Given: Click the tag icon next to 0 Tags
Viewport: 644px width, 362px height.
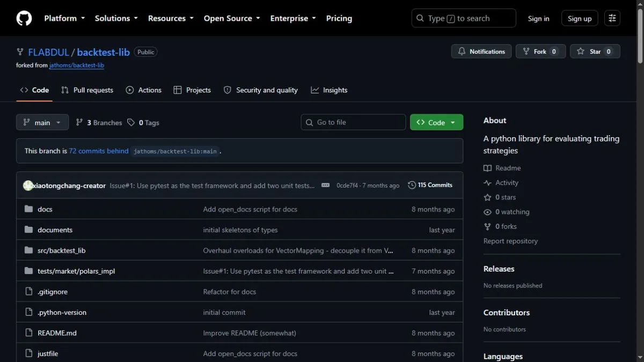Looking at the screenshot, I should (131, 123).
